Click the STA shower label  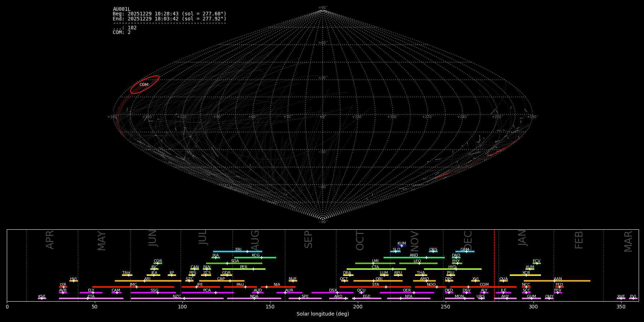click(x=375, y=285)
